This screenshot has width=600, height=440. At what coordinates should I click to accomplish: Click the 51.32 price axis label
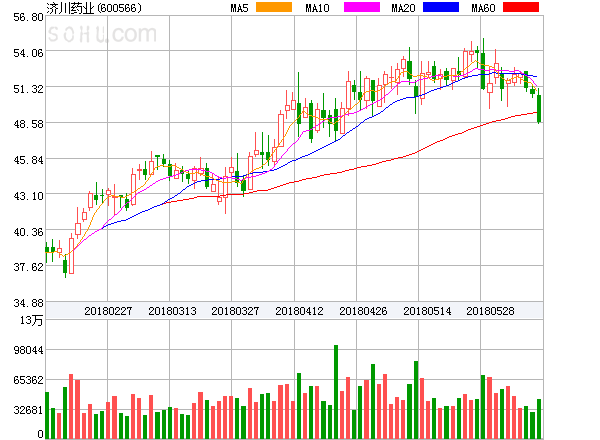point(28,89)
